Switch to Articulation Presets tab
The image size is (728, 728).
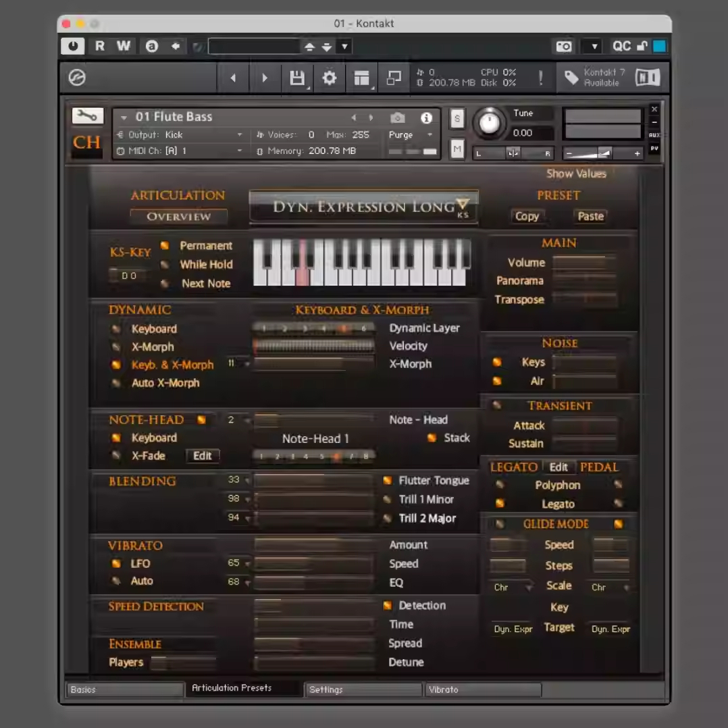(243, 688)
